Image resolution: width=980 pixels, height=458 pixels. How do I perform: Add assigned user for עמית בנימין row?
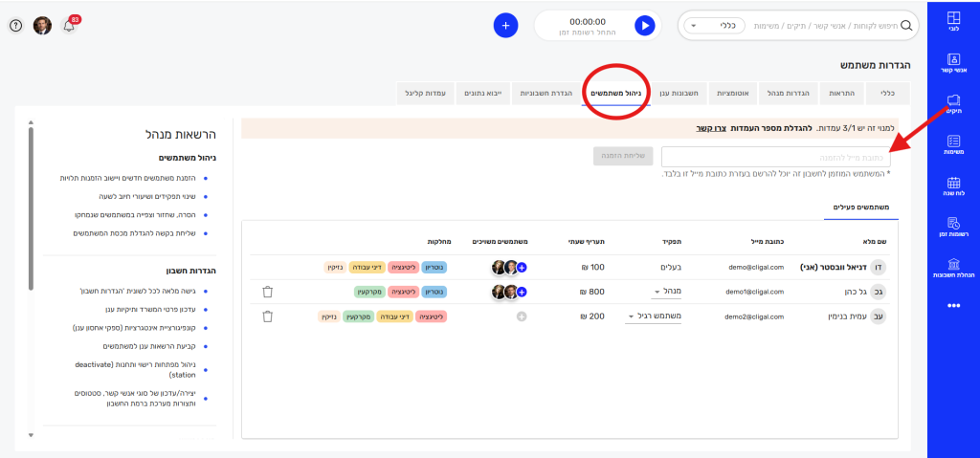pyautogui.click(x=522, y=316)
